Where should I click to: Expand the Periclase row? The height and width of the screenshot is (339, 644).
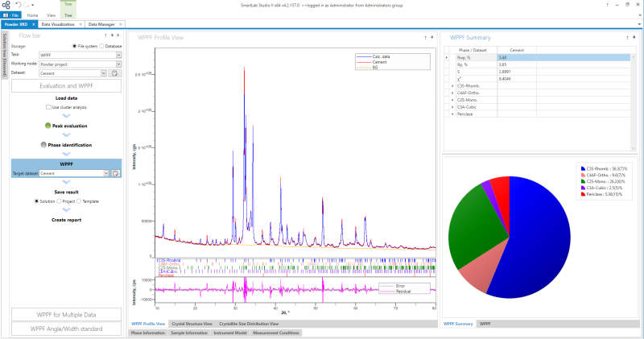452,114
